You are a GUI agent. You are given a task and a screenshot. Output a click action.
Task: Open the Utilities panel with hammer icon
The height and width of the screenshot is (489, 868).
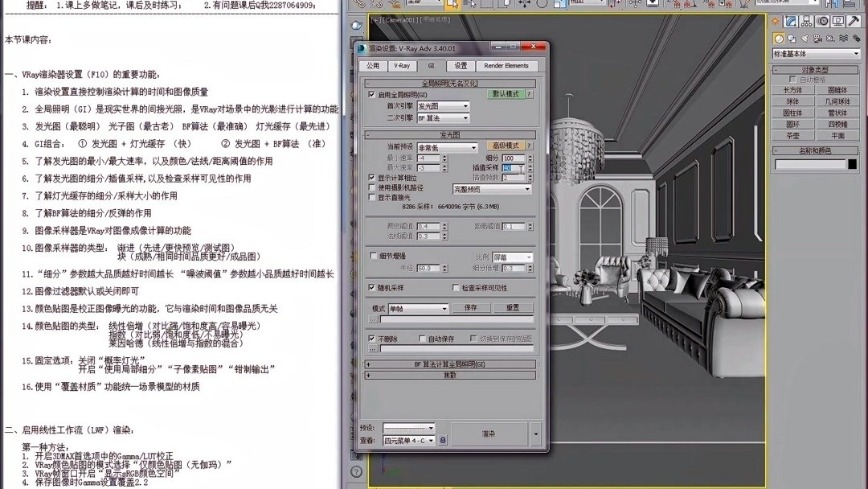854,21
